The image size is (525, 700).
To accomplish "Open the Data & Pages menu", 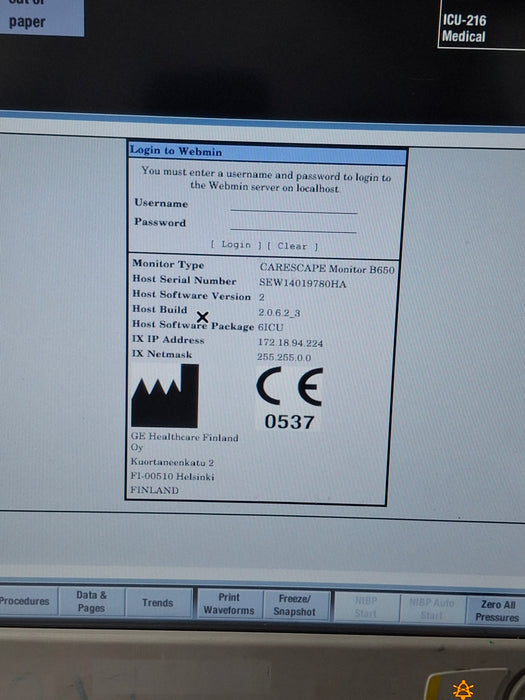I will 92,601.
